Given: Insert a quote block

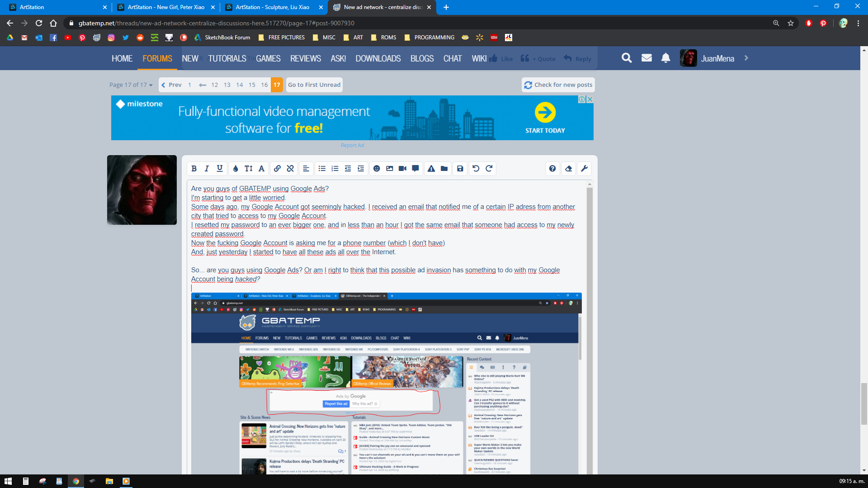Looking at the screenshot, I should tap(415, 169).
